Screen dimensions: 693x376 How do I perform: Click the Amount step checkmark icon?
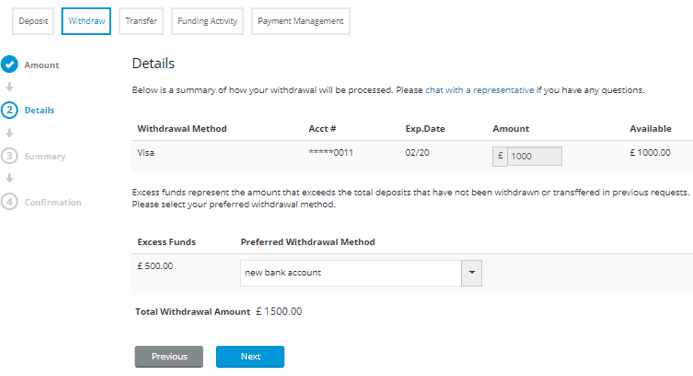click(9, 65)
